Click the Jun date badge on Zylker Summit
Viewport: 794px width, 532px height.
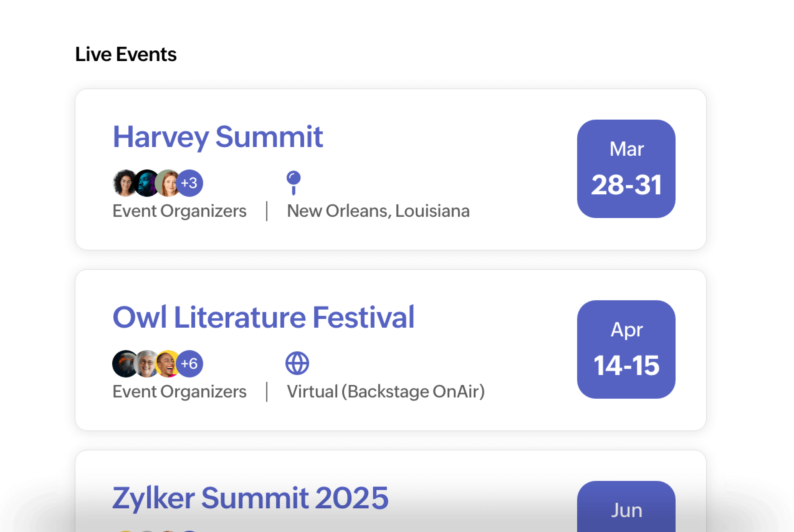[x=626, y=506]
